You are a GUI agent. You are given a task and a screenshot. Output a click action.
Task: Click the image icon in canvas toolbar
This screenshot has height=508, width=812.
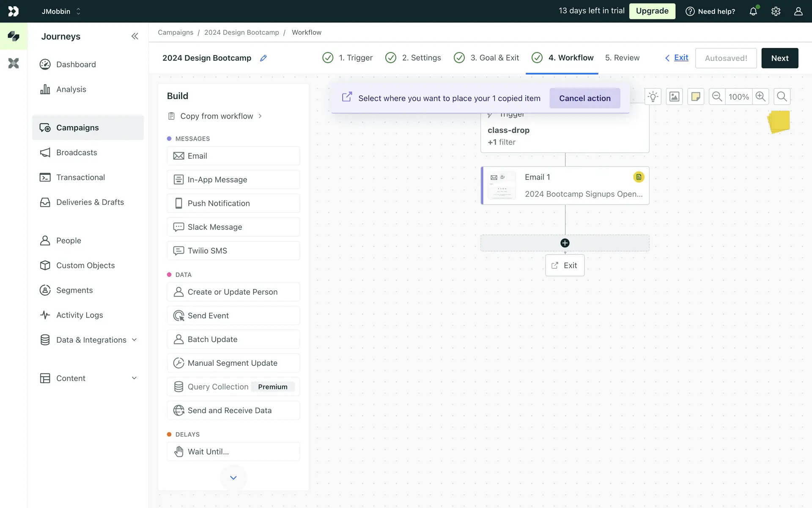pos(674,97)
